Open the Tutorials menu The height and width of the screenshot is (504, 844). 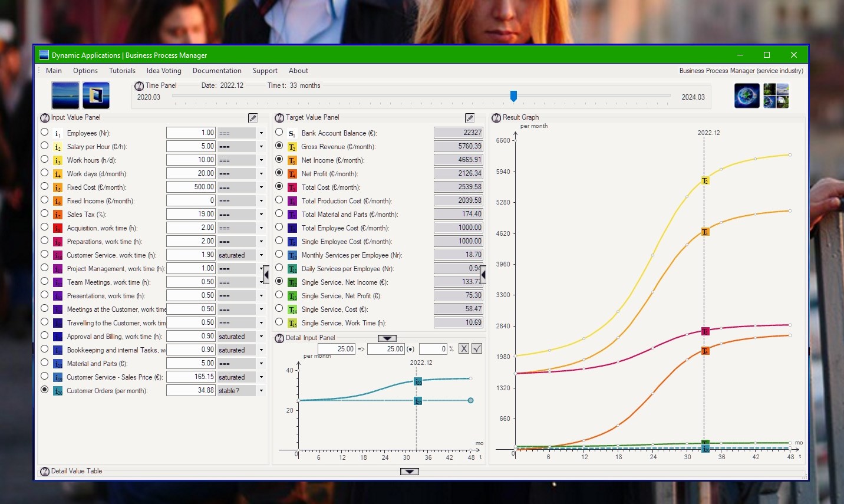click(122, 71)
